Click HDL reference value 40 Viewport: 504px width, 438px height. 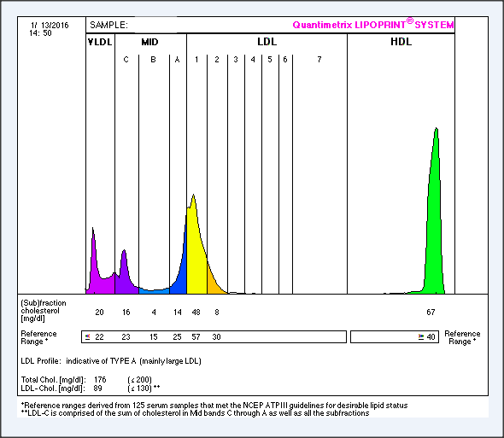point(431,336)
